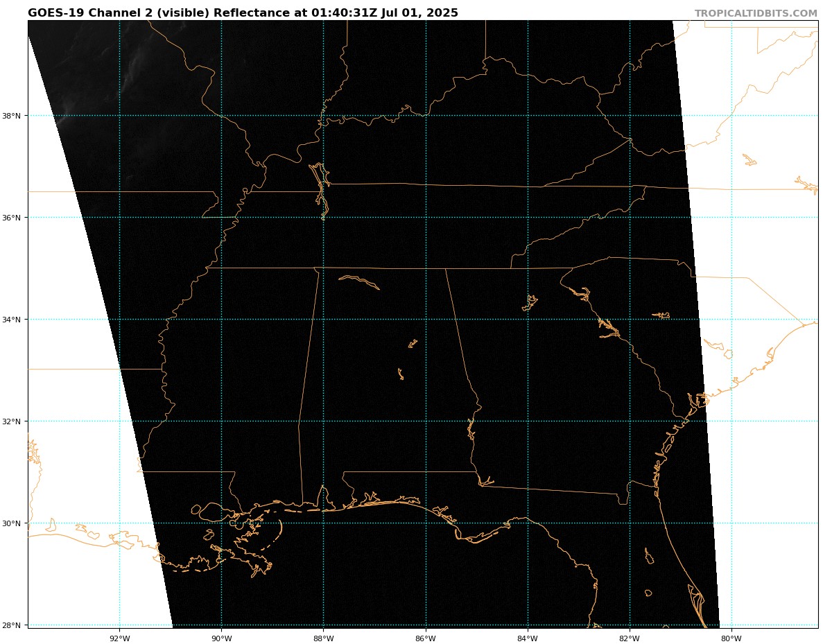The width and height of the screenshot is (832, 644).
Task: Click the 32°N latitude label
Action: pyautogui.click(x=12, y=421)
